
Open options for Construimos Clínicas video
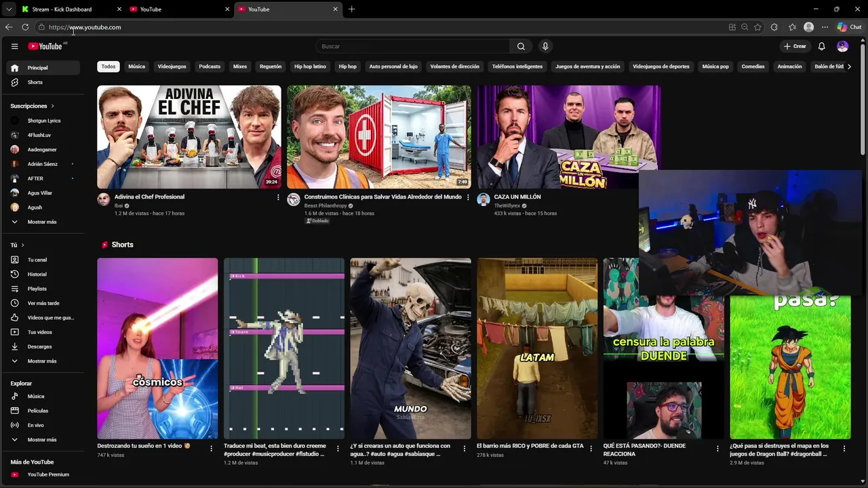click(468, 197)
